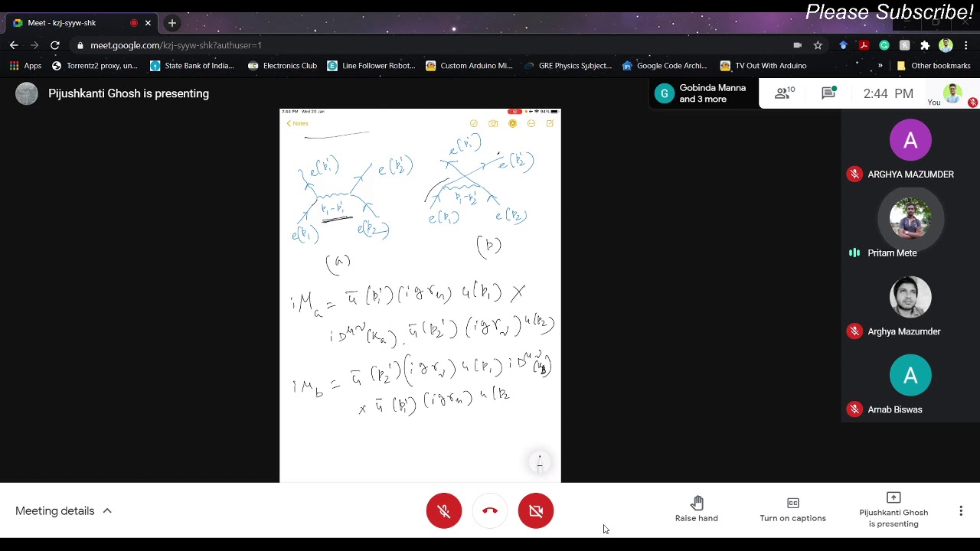Open the GRE Physics Subject bookmark

[567, 66]
